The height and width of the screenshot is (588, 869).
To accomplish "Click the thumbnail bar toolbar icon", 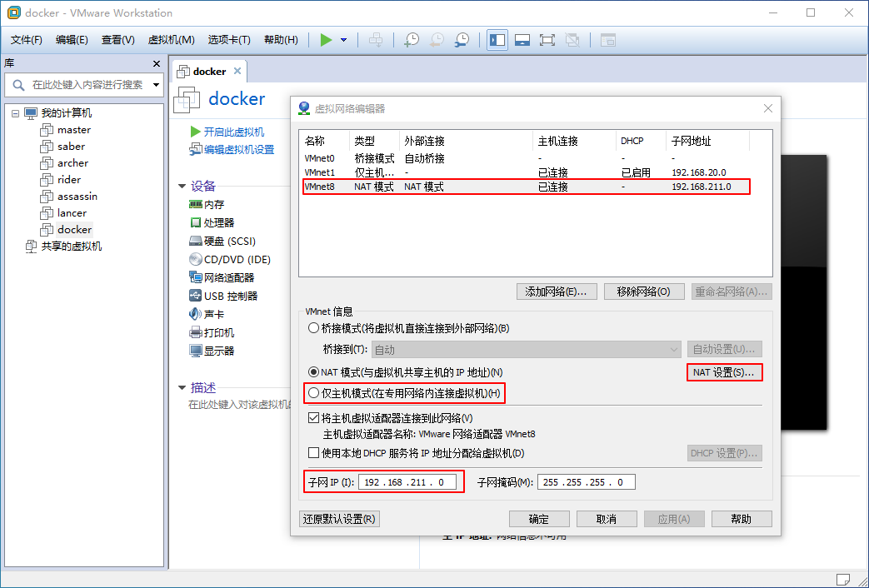I will (x=522, y=40).
